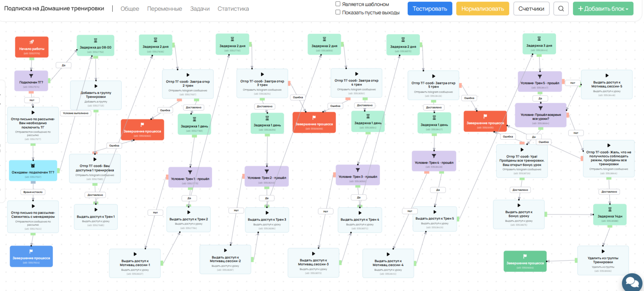Click hourglass icon in Задержка до 08:00 block
This screenshot has height=291, width=644.
click(95, 40)
